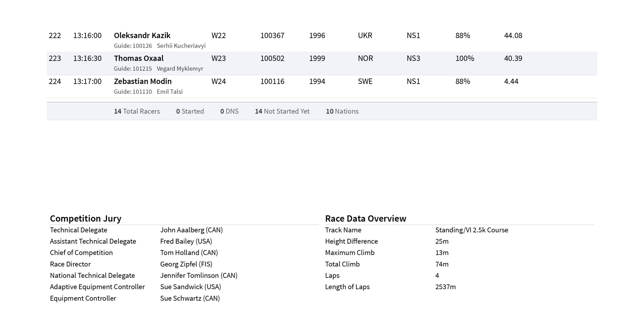Click guide name Vegard Myklemyr

tap(180, 69)
